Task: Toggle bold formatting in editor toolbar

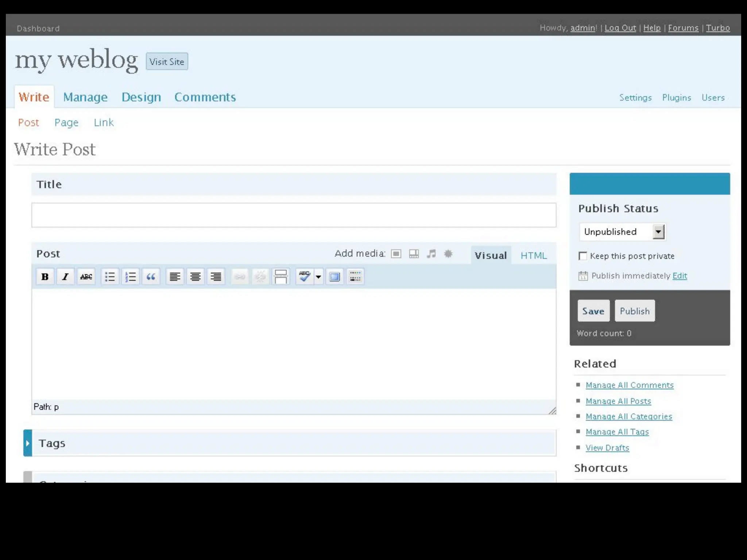Action: (x=45, y=277)
